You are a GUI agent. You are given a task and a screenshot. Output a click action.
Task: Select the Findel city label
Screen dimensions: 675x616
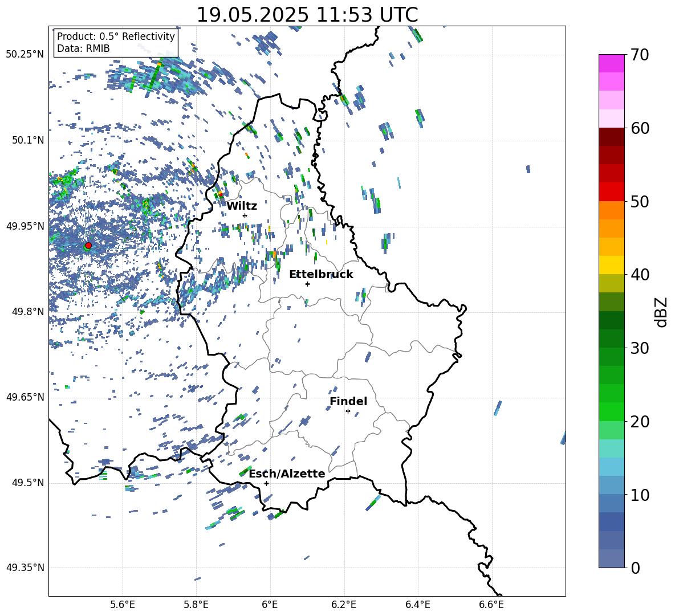click(x=348, y=401)
